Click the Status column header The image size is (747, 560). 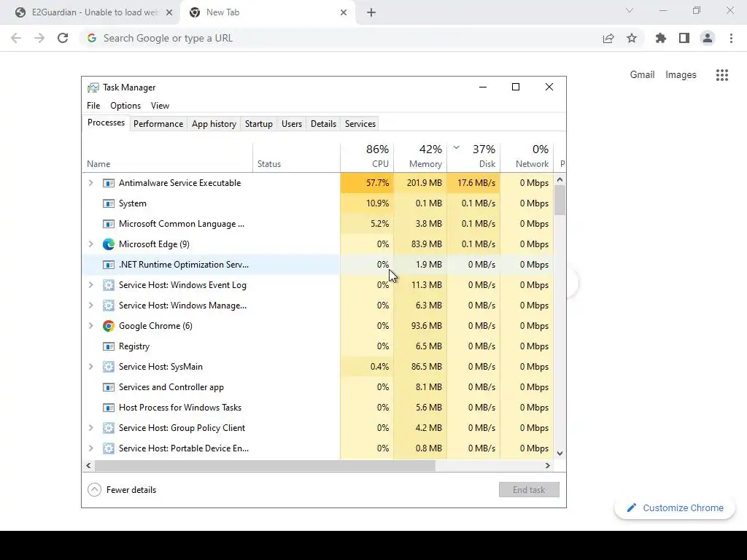coord(296,157)
